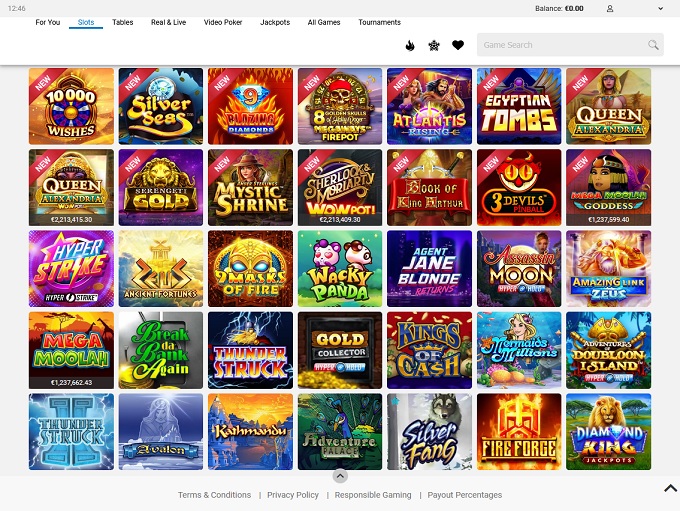Open the Responsible Gaming link

(373, 495)
